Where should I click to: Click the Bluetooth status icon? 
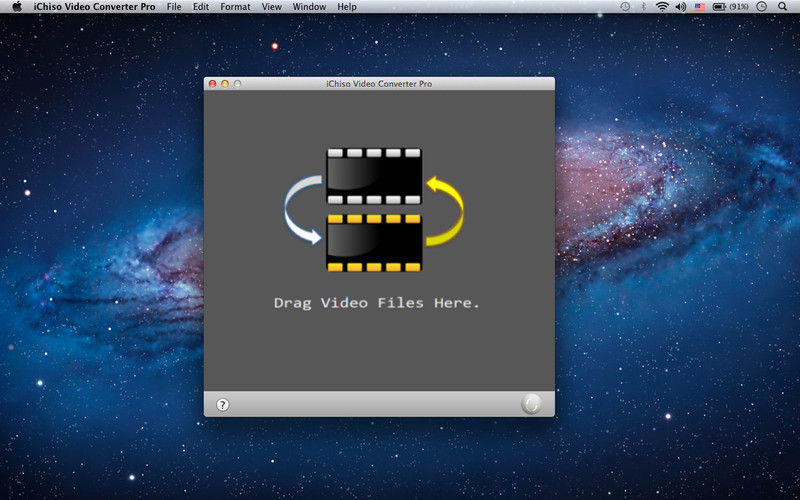tap(644, 7)
